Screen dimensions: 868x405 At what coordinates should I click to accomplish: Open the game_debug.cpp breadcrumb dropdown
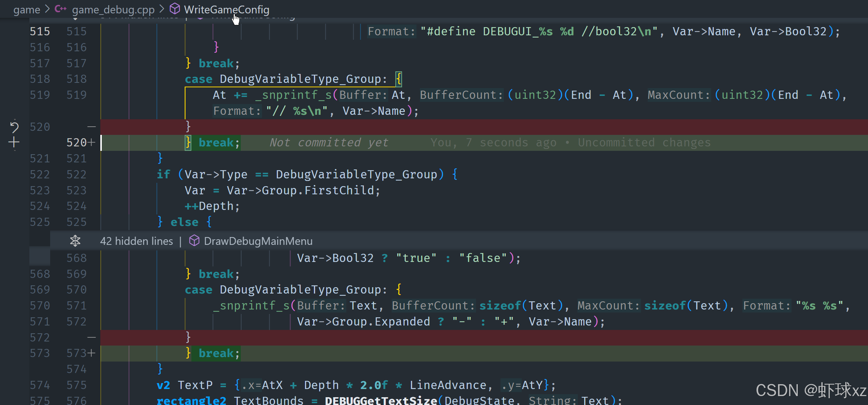coord(113,10)
